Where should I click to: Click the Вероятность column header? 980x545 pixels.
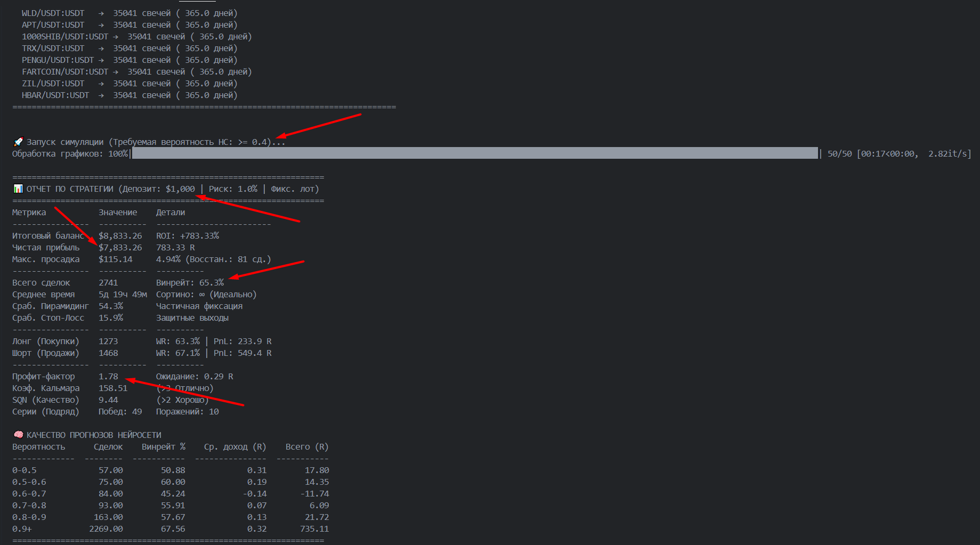tap(39, 446)
